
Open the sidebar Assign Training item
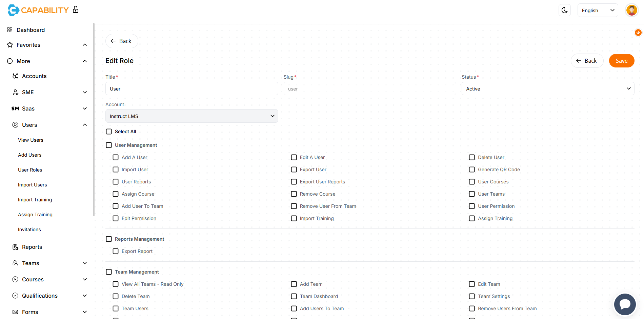35,215
